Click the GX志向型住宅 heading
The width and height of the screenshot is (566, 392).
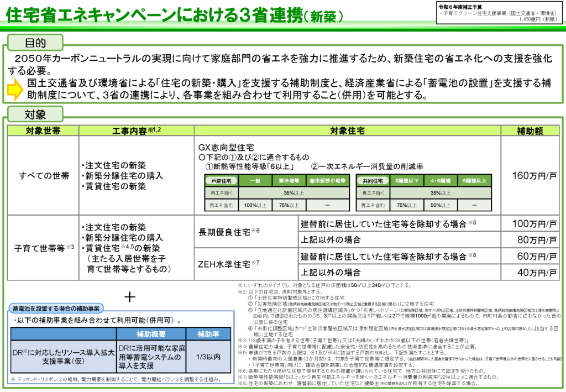pos(226,147)
